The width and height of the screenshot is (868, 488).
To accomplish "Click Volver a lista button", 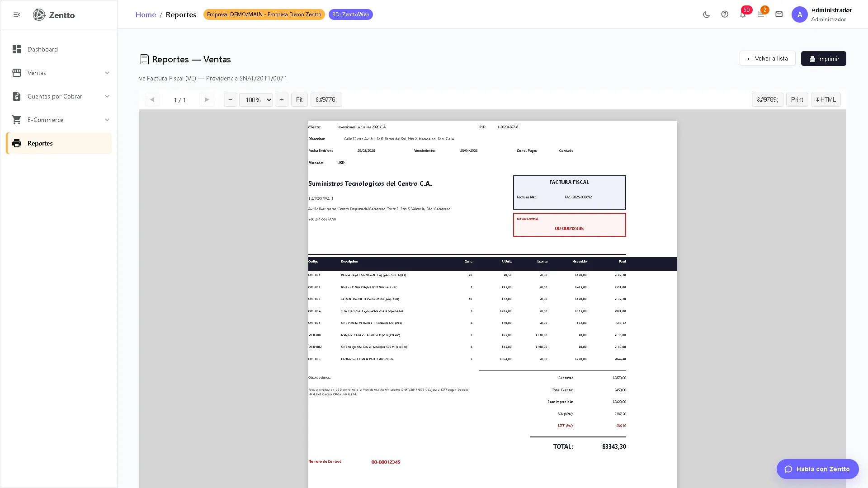I will [x=768, y=58].
